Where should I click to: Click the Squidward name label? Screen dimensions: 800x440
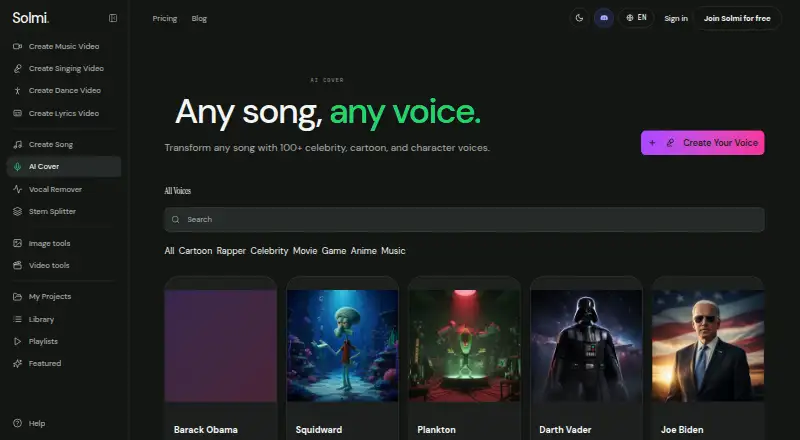click(x=319, y=430)
